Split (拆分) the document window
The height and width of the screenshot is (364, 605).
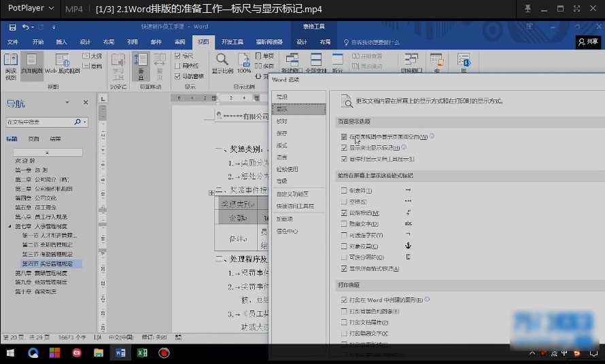(337, 63)
